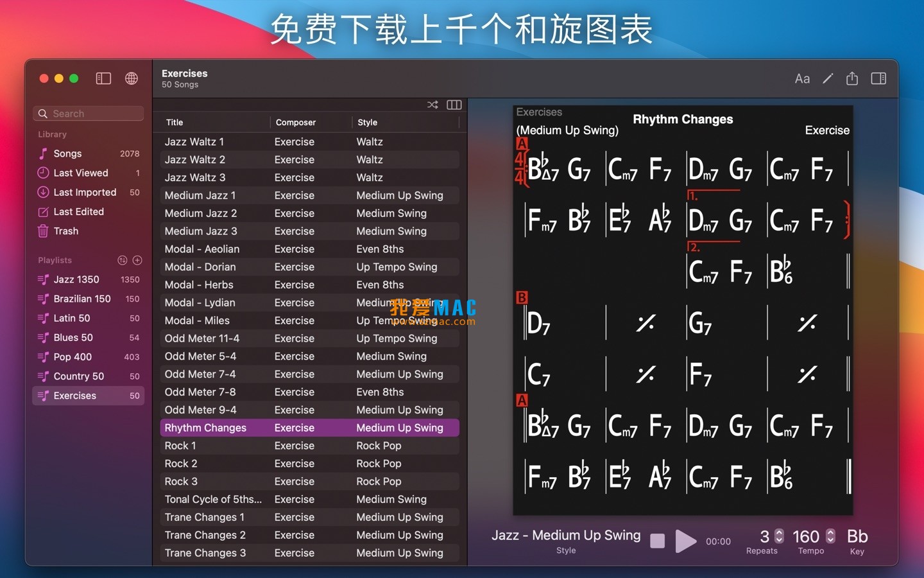The height and width of the screenshot is (578, 924).
Task: Sort the playlists list
Action: tap(122, 260)
